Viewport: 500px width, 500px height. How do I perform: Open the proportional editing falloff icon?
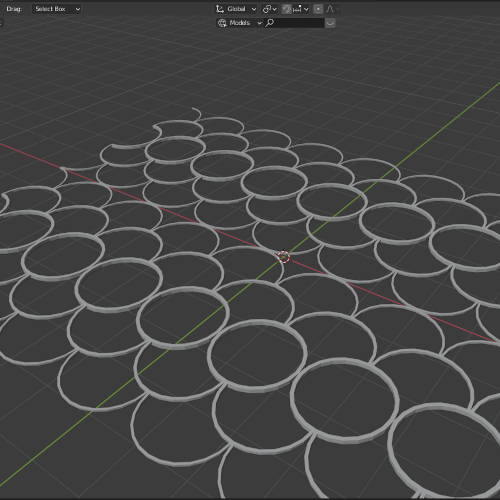[330, 9]
